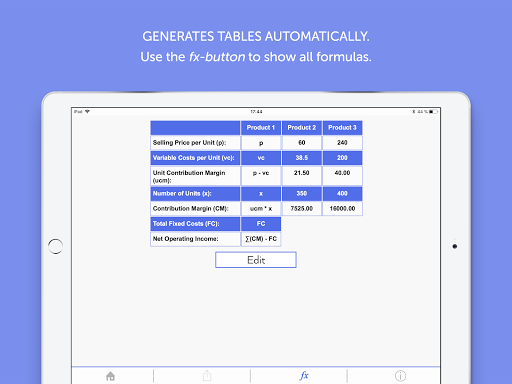512x384 pixels.
Task: Click the Product 3 units cell showing 400
Action: click(x=342, y=194)
